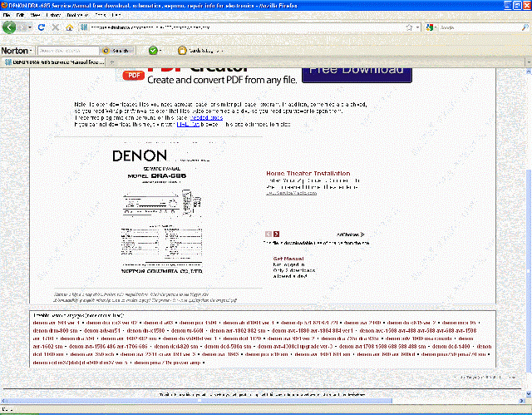This screenshot has width=532, height=415.
Task: Open the File menu
Action: click(x=7, y=15)
